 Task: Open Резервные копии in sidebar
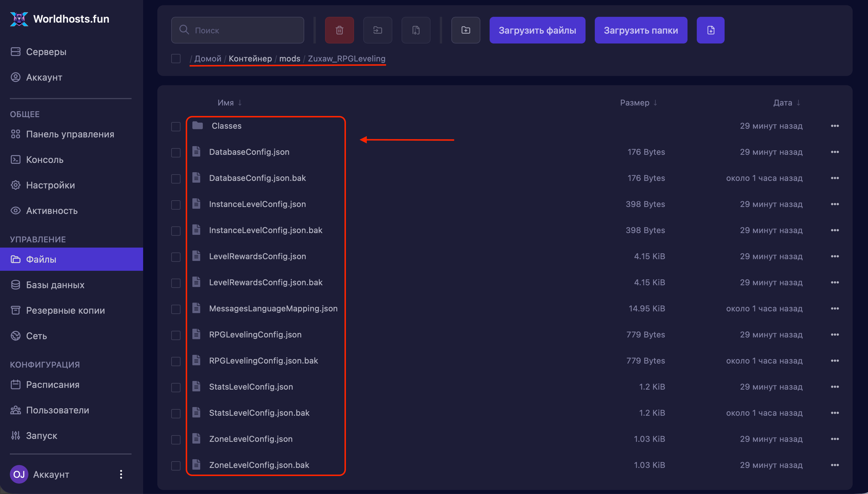point(65,310)
